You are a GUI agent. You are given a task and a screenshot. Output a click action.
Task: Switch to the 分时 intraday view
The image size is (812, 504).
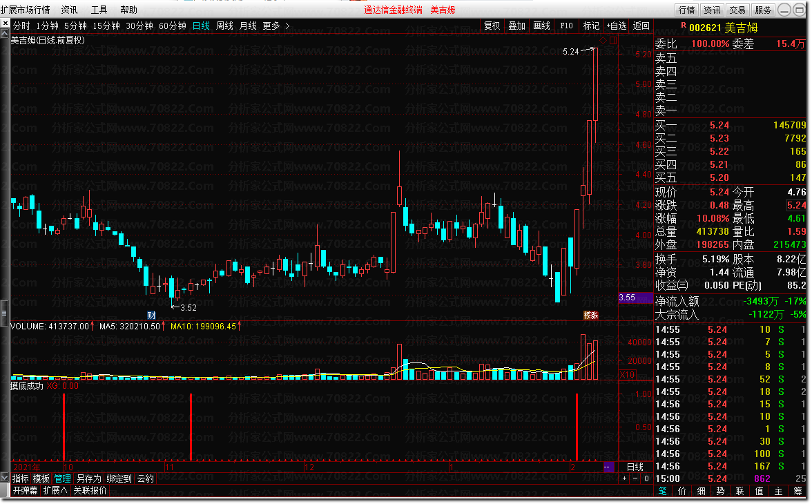click(x=21, y=26)
